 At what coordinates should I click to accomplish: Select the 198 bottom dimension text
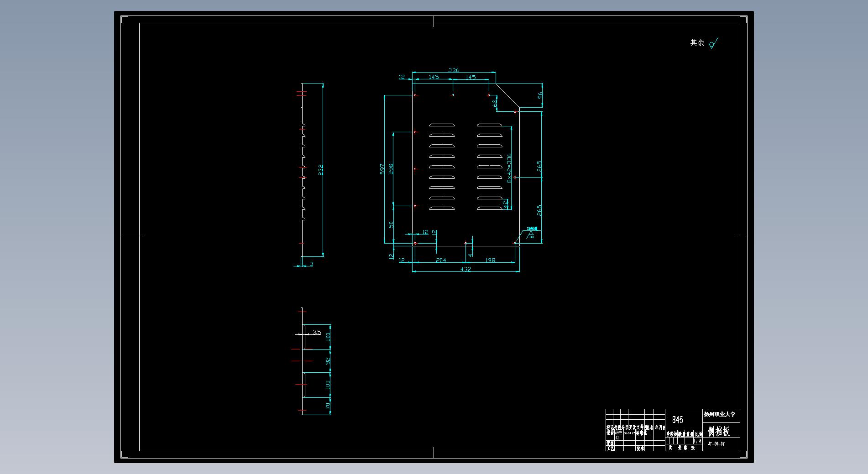pyautogui.click(x=490, y=260)
